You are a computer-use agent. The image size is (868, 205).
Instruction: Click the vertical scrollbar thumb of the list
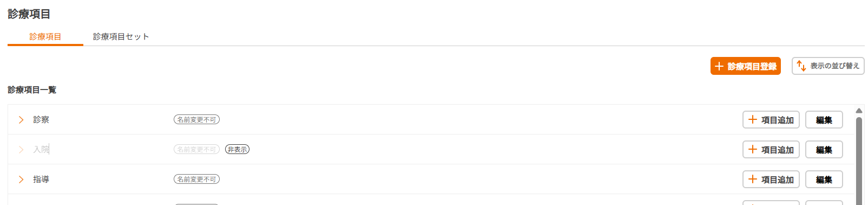tap(859, 161)
